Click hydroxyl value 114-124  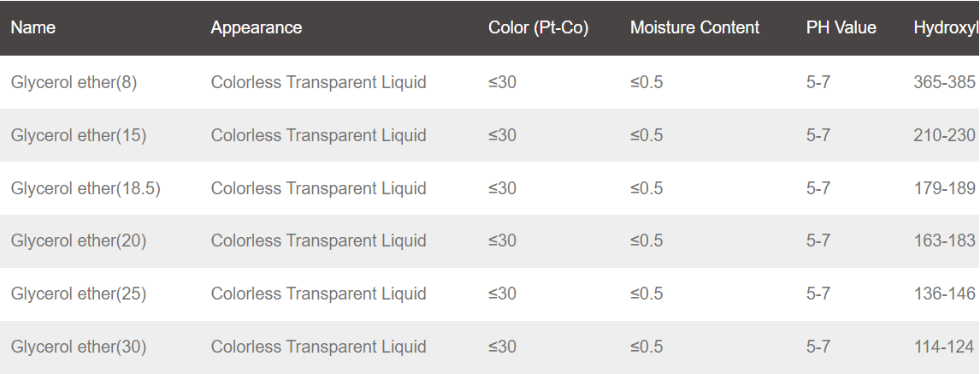(x=944, y=347)
